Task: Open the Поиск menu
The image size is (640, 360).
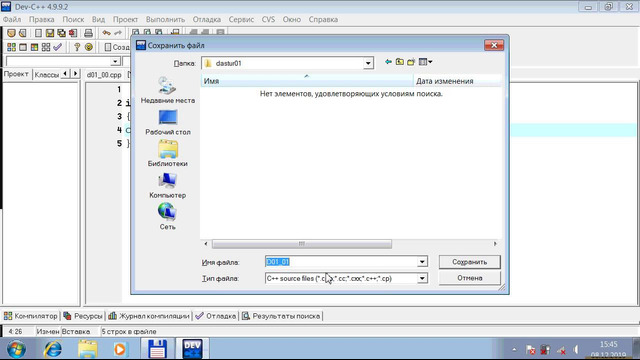Action: tap(73, 20)
